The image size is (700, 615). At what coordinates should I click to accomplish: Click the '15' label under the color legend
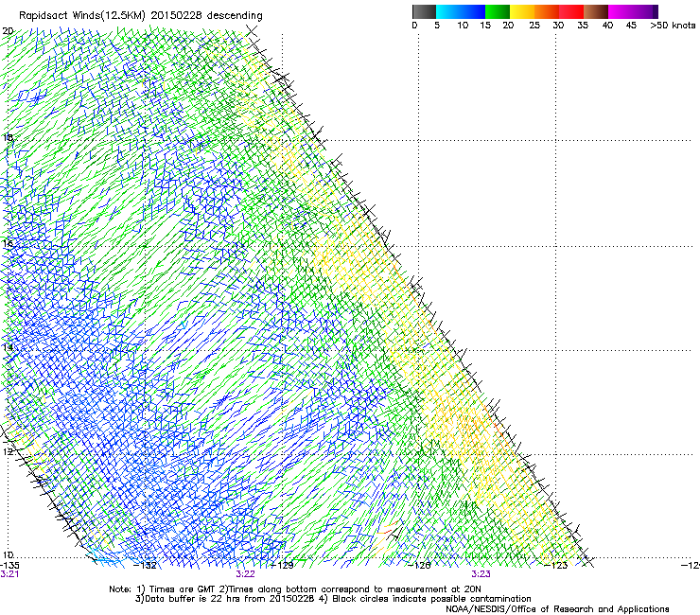485,26
